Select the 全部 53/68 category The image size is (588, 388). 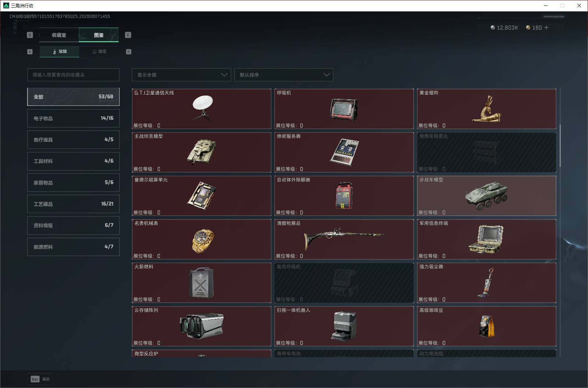[73, 97]
